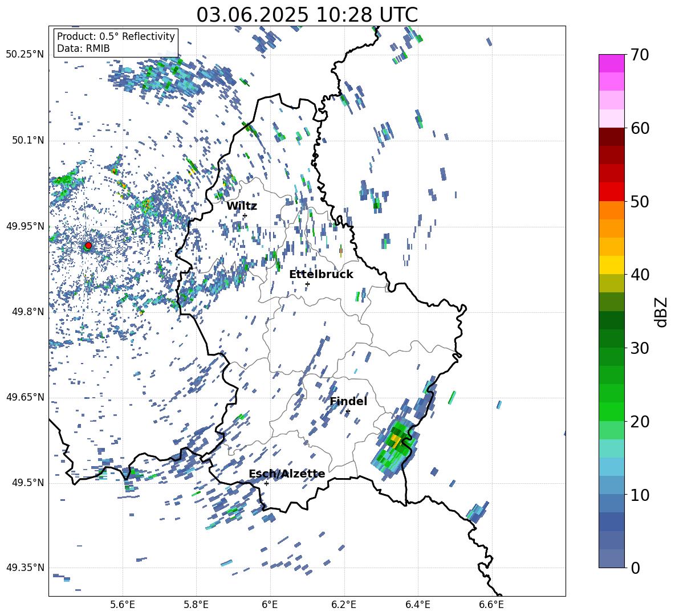Viewport: 675px width, 616px height.
Task: Click the 49.35°N latitude label
Action: (25, 568)
